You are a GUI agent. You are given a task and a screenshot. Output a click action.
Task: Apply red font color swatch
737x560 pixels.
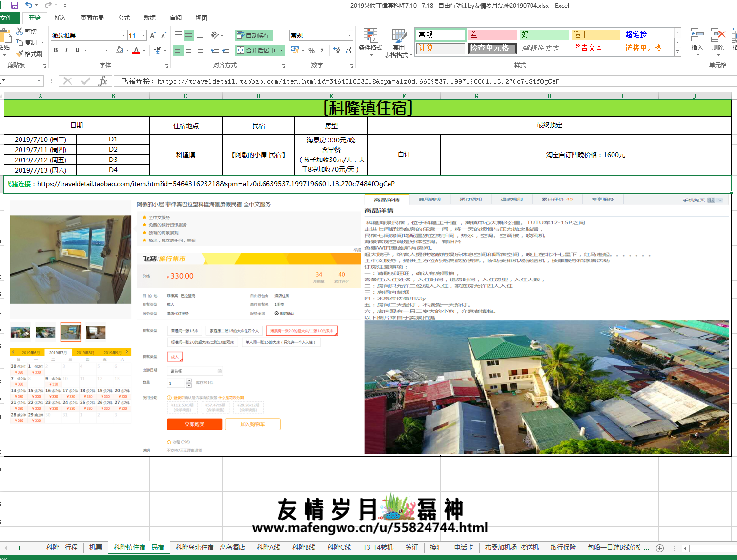coord(137,50)
